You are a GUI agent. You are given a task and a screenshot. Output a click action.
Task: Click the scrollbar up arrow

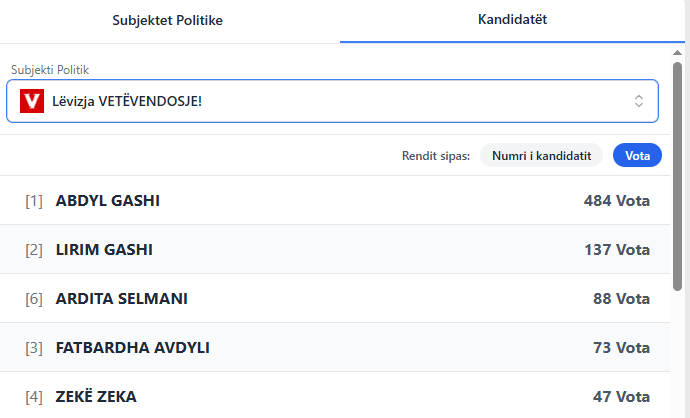click(678, 52)
